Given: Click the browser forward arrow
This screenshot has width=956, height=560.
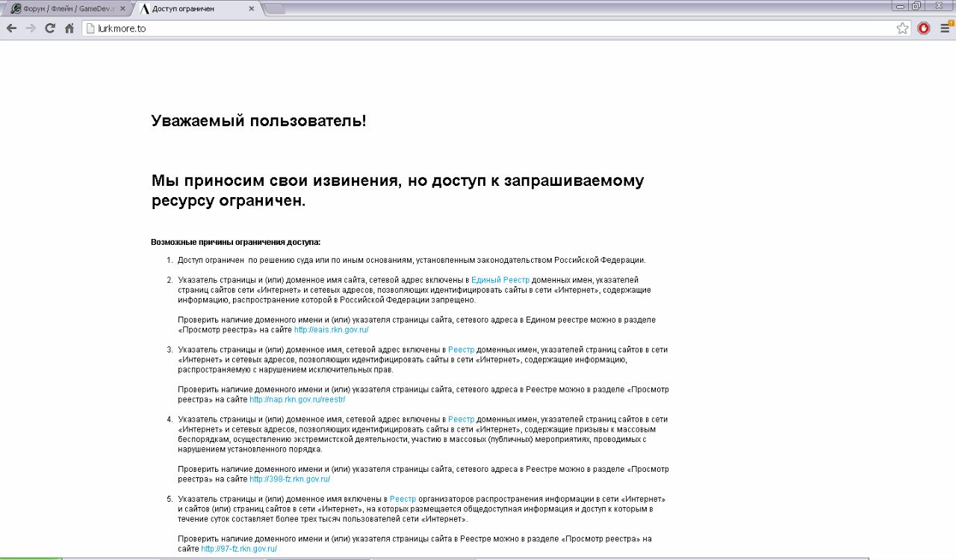Looking at the screenshot, I should tap(31, 28).
